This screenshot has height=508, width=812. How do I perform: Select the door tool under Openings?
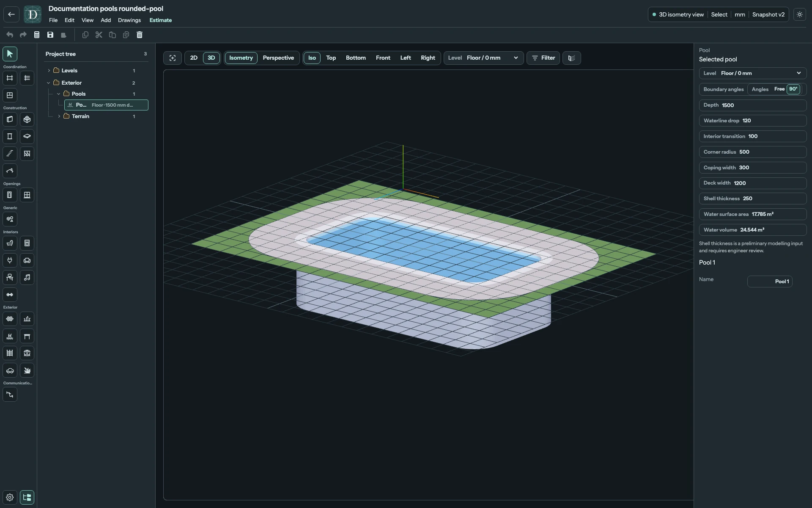10,195
